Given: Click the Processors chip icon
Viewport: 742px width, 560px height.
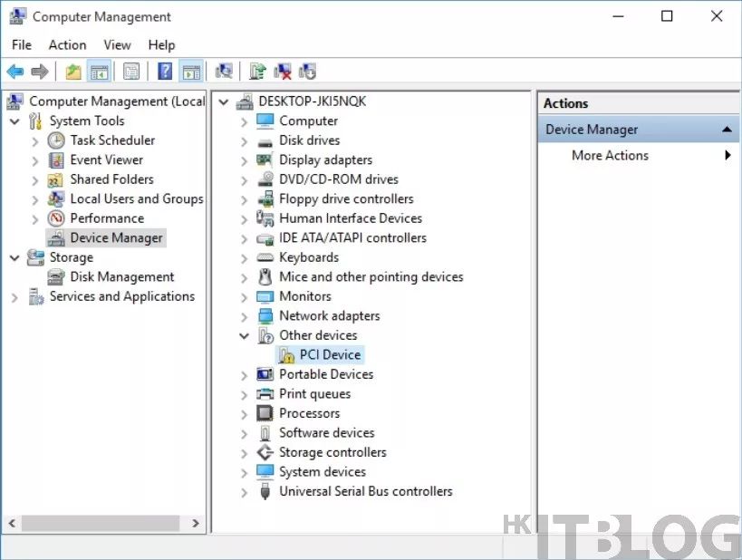Looking at the screenshot, I should pyautogui.click(x=265, y=413).
